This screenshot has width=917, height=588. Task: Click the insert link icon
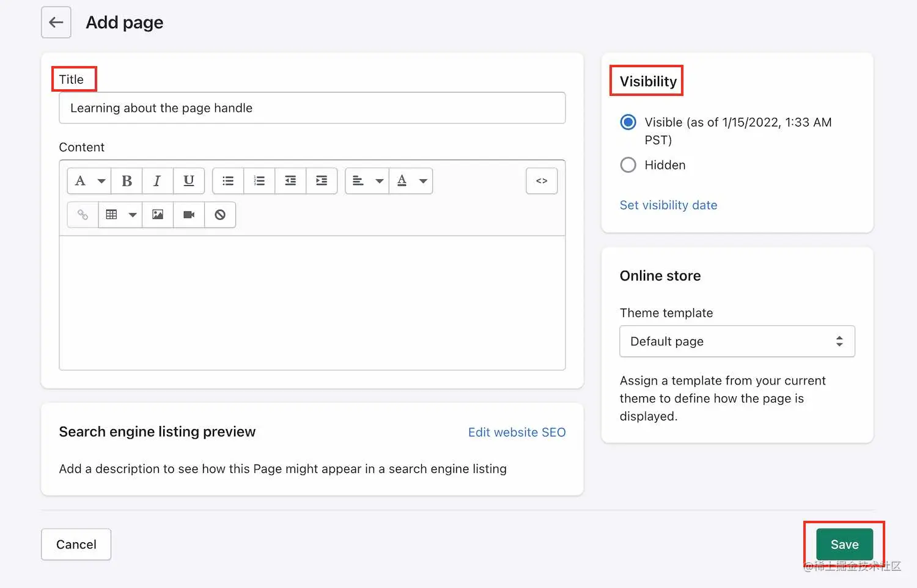83,215
